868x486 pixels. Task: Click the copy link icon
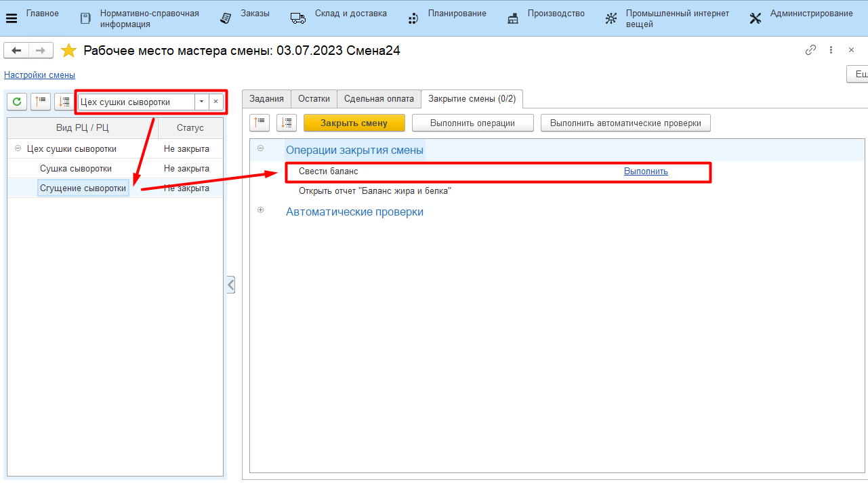pyautogui.click(x=810, y=50)
